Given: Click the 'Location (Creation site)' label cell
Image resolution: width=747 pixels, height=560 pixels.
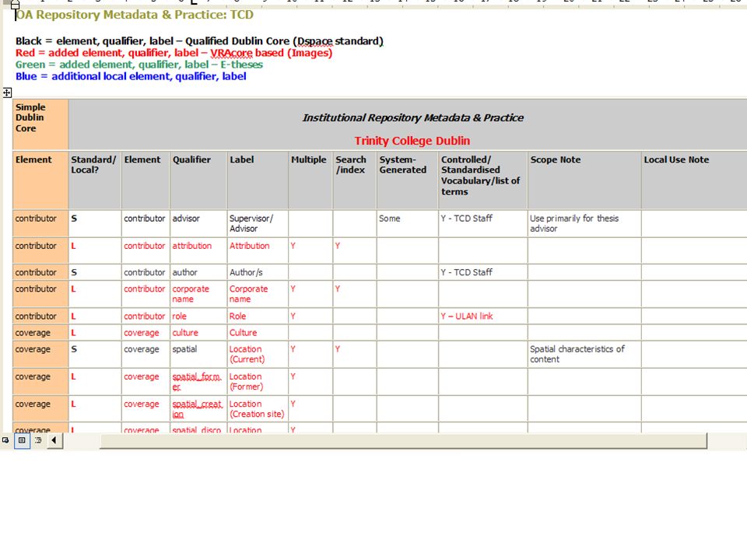Looking at the screenshot, I should (x=258, y=408).
